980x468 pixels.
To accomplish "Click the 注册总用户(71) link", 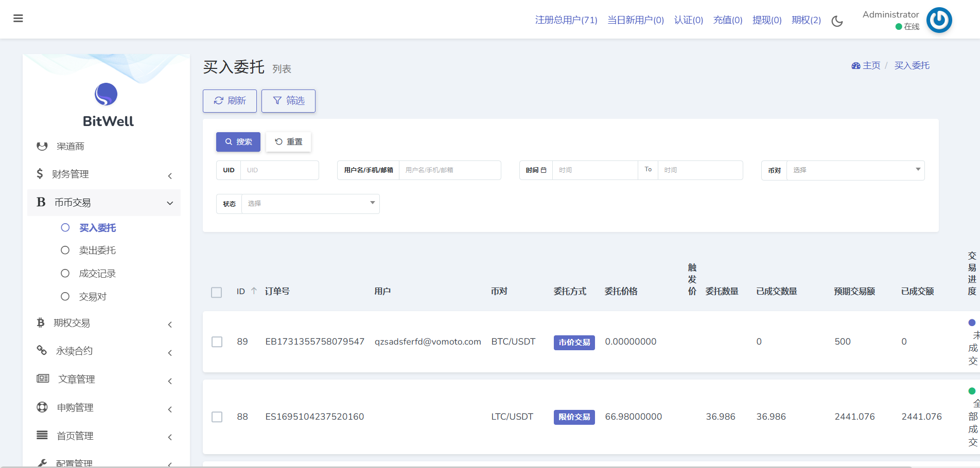I will click(x=566, y=20).
